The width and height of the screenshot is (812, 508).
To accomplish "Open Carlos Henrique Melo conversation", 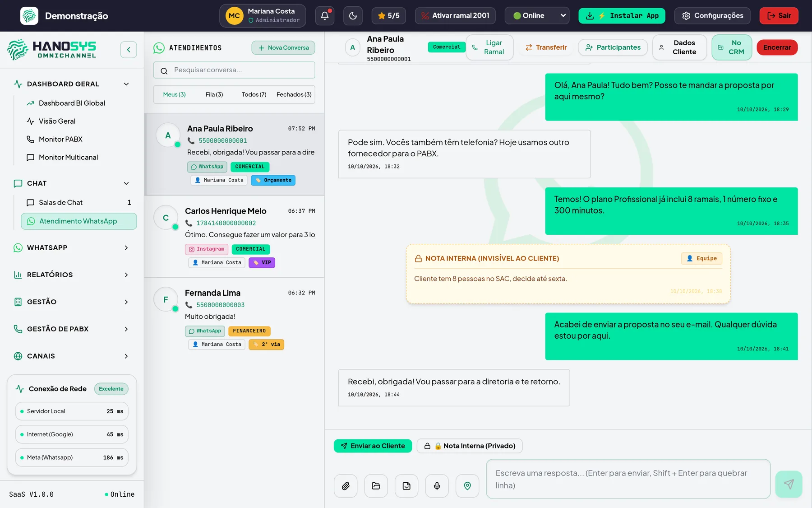I will [235, 236].
